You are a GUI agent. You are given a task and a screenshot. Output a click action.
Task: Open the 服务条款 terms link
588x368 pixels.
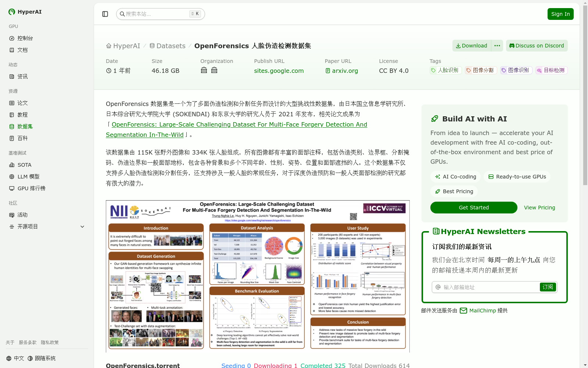click(x=28, y=343)
